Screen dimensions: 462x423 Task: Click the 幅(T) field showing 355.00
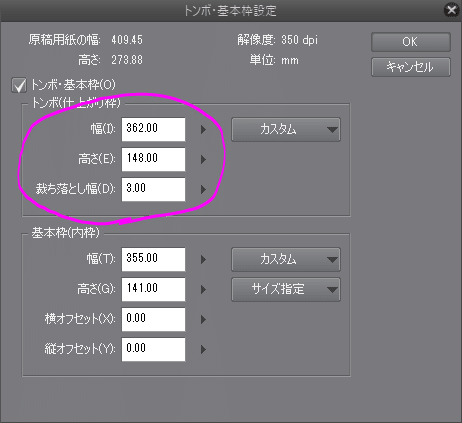pyautogui.click(x=153, y=259)
